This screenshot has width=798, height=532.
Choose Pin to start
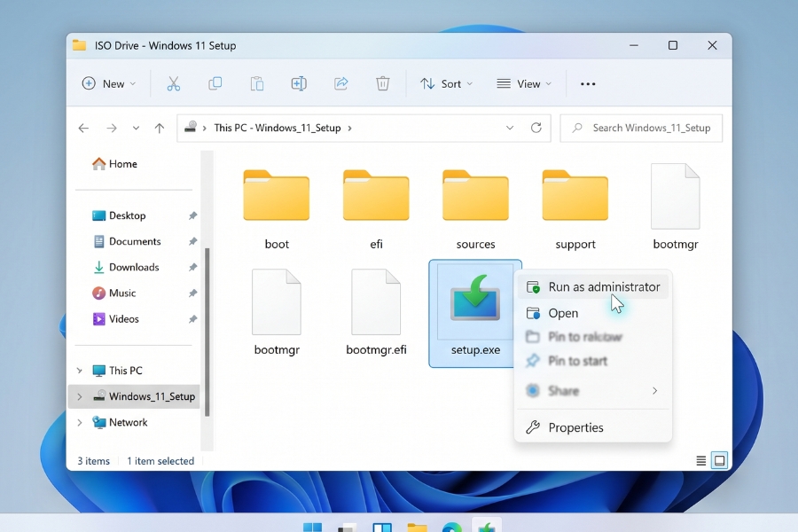coord(593,361)
